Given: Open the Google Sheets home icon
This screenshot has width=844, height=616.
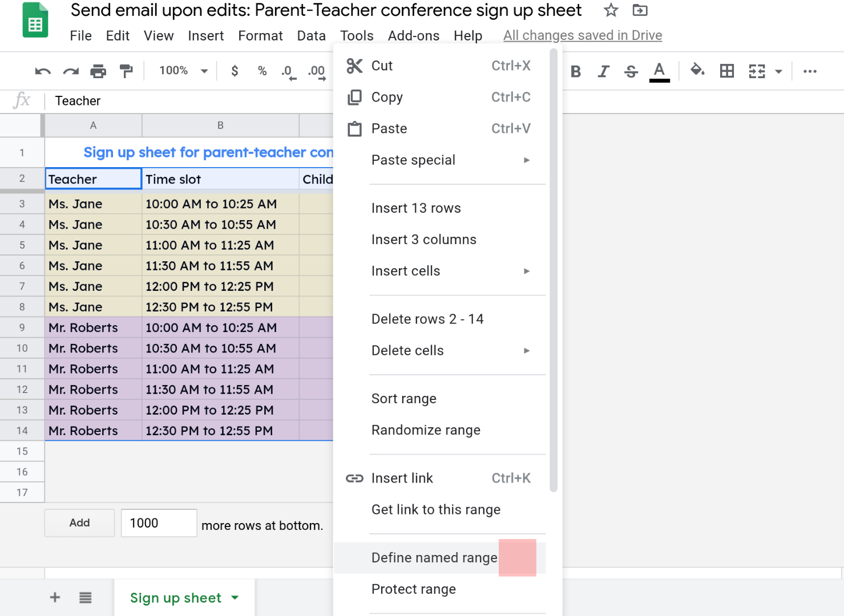Looking at the screenshot, I should 35,21.
